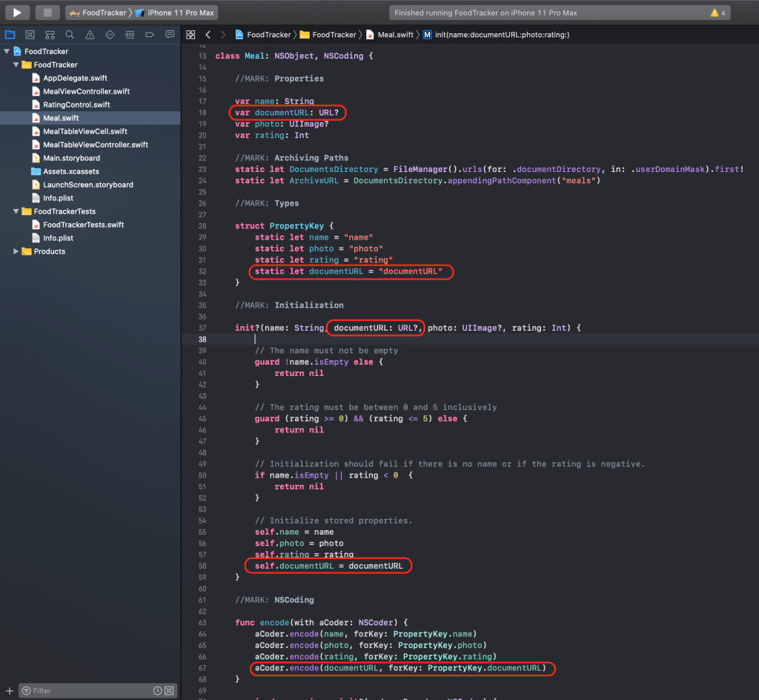This screenshot has width=759, height=700.
Task: Click "class Meal" declaration text
Action: (239, 56)
